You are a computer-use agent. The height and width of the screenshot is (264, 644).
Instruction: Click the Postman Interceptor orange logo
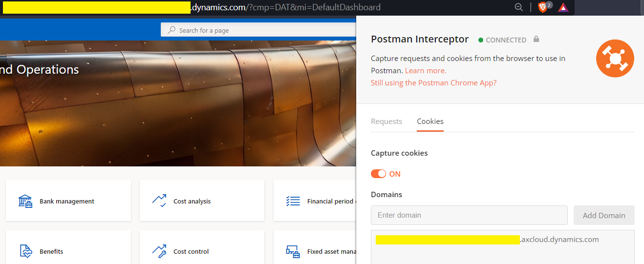click(615, 59)
